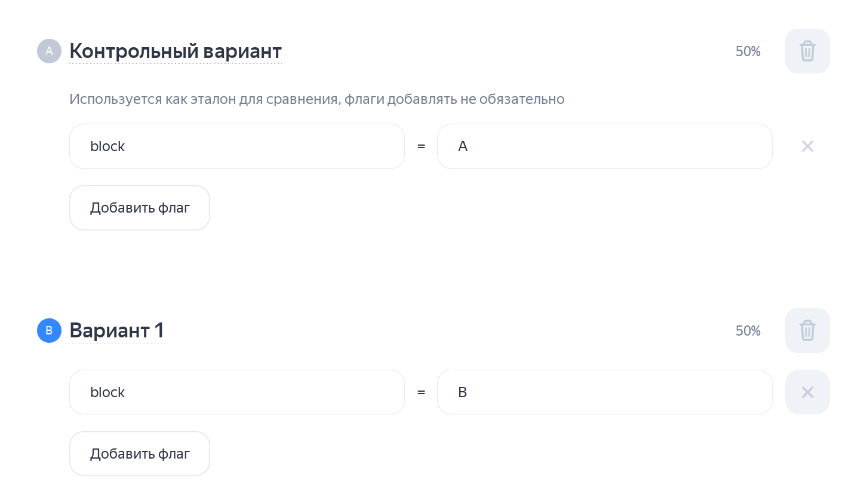Click the equals sign in Вариант 1
The height and width of the screenshot is (504, 867).
pyautogui.click(x=421, y=392)
